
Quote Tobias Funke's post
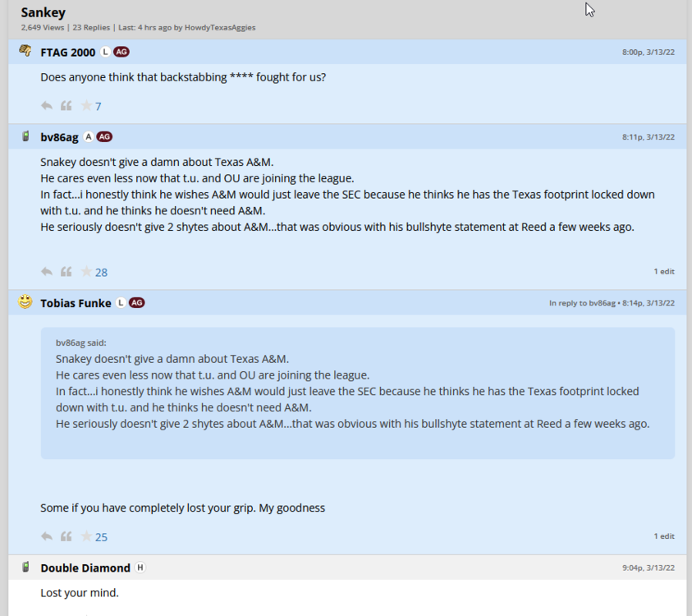coord(66,536)
